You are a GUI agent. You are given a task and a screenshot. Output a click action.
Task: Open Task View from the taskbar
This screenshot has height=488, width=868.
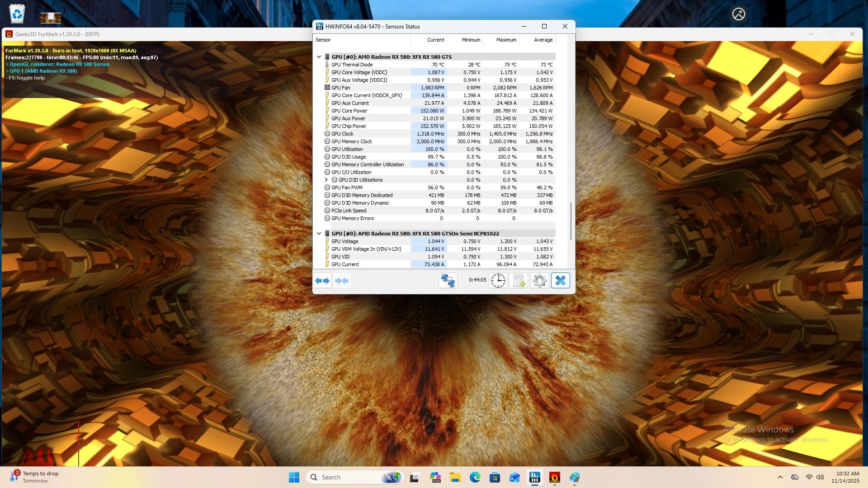pyautogui.click(x=415, y=477)
